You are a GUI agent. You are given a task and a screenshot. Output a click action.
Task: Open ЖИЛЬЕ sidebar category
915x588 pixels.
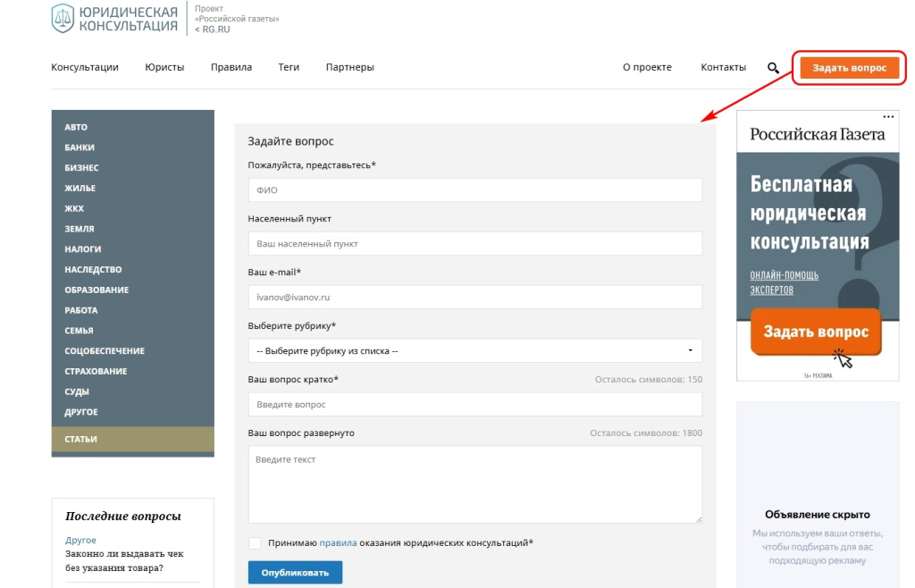coord(80,188)
